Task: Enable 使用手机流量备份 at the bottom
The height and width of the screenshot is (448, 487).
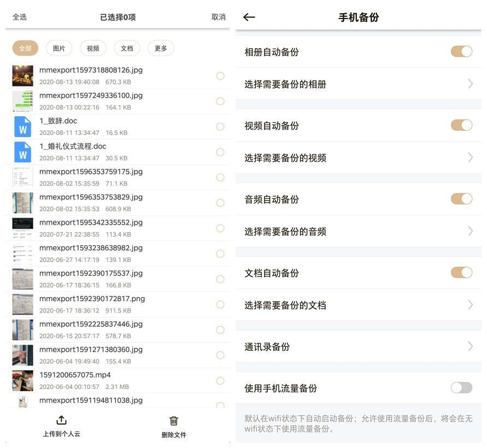Action: (462, 388)
